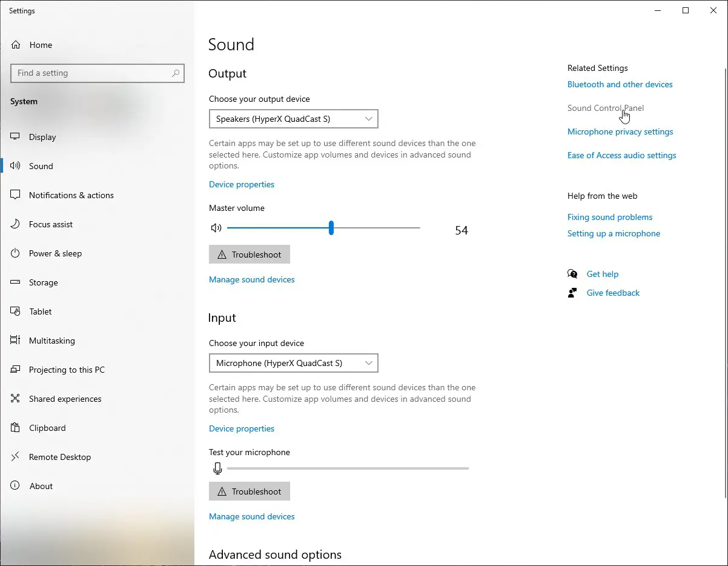728x566 pixels.
Task: Open Storage settings page
Action: [97, 282]
